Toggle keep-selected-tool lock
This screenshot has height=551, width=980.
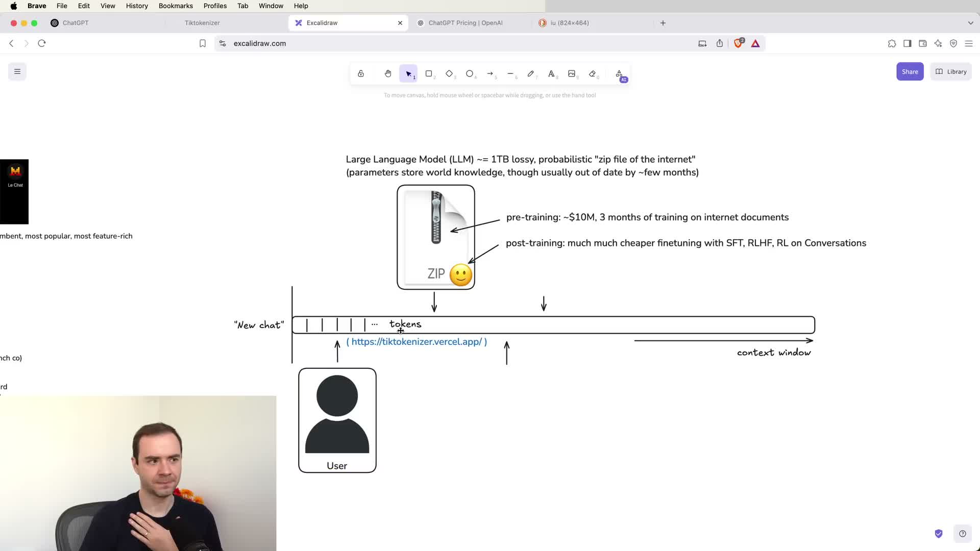(x=361, y=73)
